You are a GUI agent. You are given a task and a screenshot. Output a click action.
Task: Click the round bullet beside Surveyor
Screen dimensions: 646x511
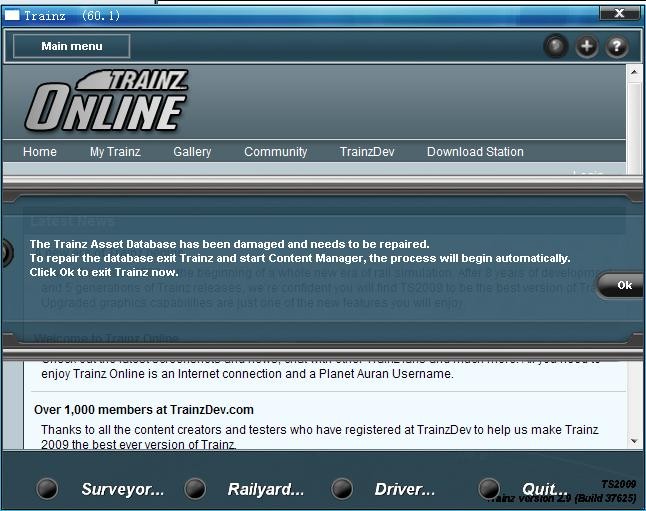[47, 489]
